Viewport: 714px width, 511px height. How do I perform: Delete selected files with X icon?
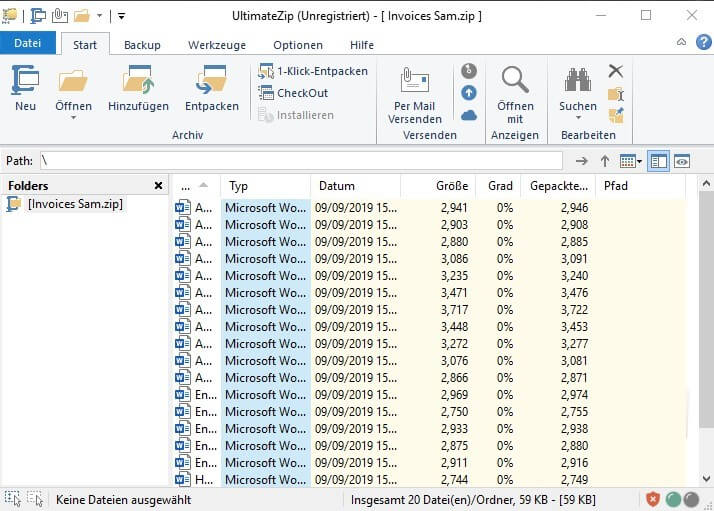(x=616, y=71)
